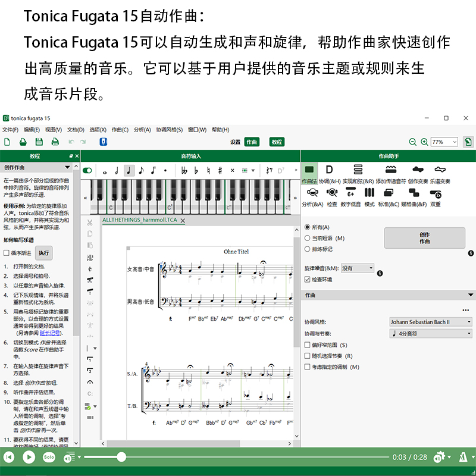The image size is (476, 476).
Task: Close the 教程 panel
Action: (x=77, y=156)
